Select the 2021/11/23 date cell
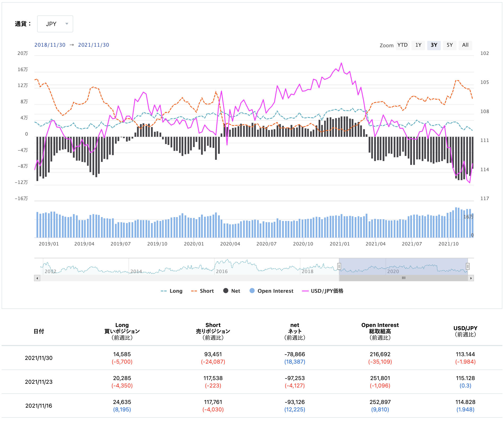Viewport: 504px width, 422px height. (x=39, y=382)
